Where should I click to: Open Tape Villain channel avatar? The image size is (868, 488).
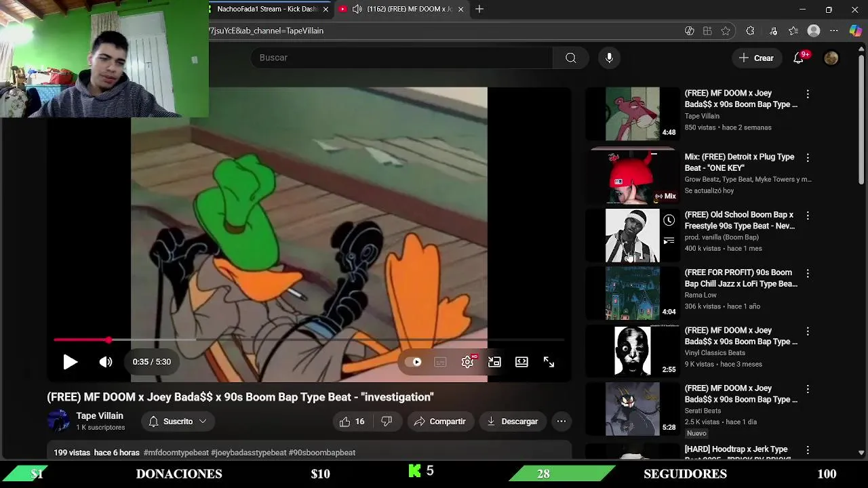58,421
